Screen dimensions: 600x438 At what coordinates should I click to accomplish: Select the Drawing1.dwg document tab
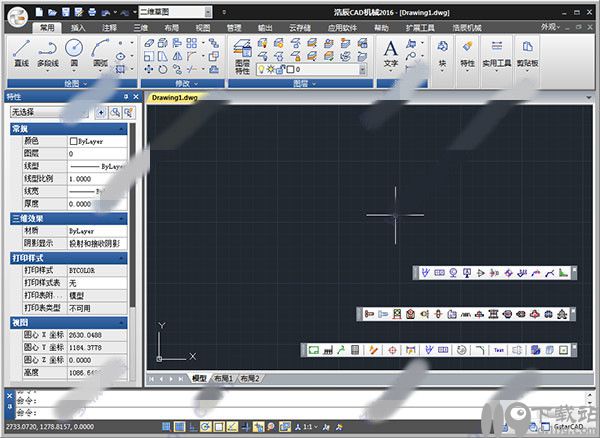point(174,98)
